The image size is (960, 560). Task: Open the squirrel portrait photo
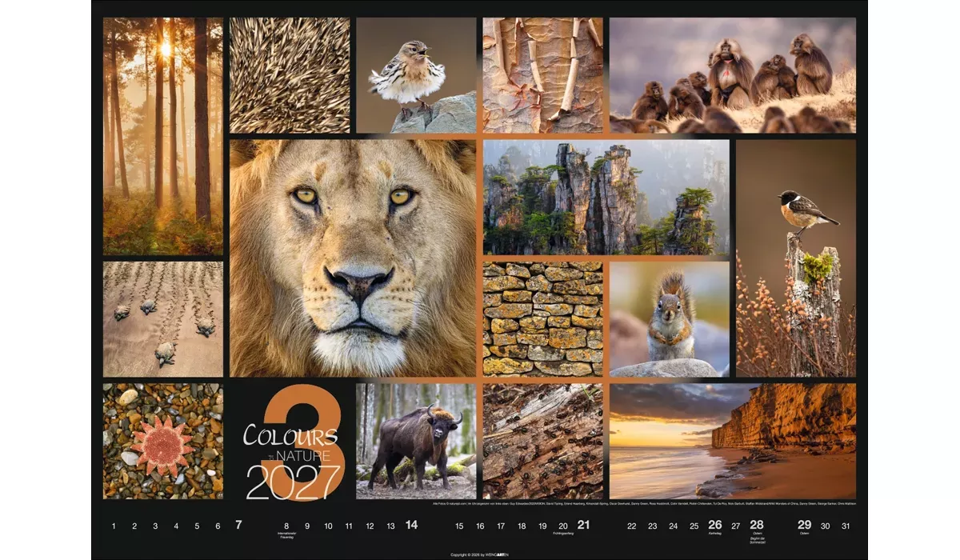pos(670,319)
